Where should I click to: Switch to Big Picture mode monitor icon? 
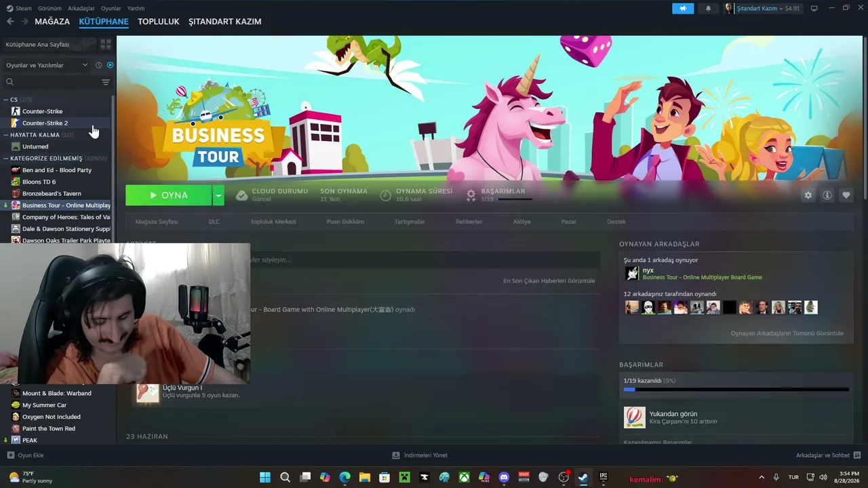tap(814, 8)
